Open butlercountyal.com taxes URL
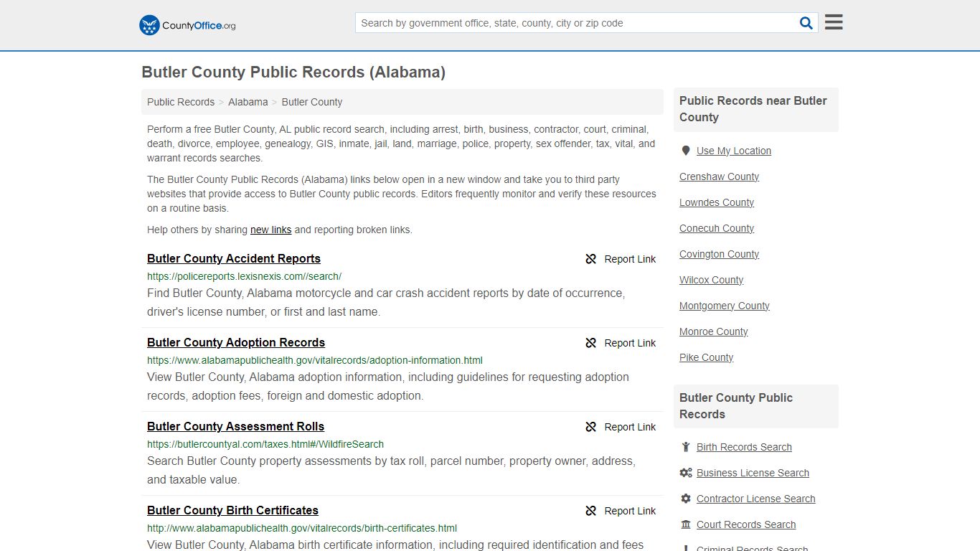The image size is (980, 551). tap(265, 444)
